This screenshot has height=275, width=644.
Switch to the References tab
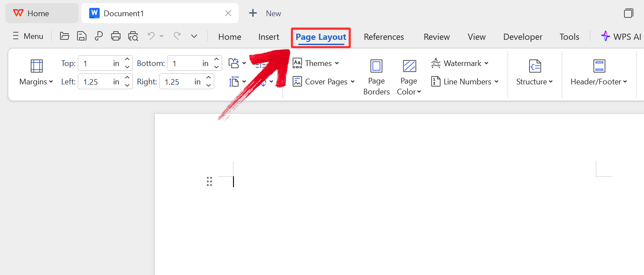pos(383,37)
